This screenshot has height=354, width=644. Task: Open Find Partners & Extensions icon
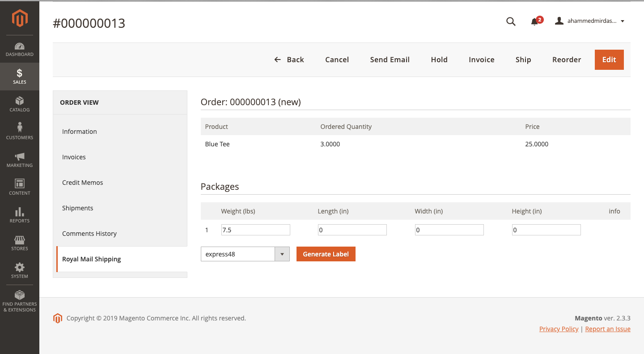click(20, 298)
